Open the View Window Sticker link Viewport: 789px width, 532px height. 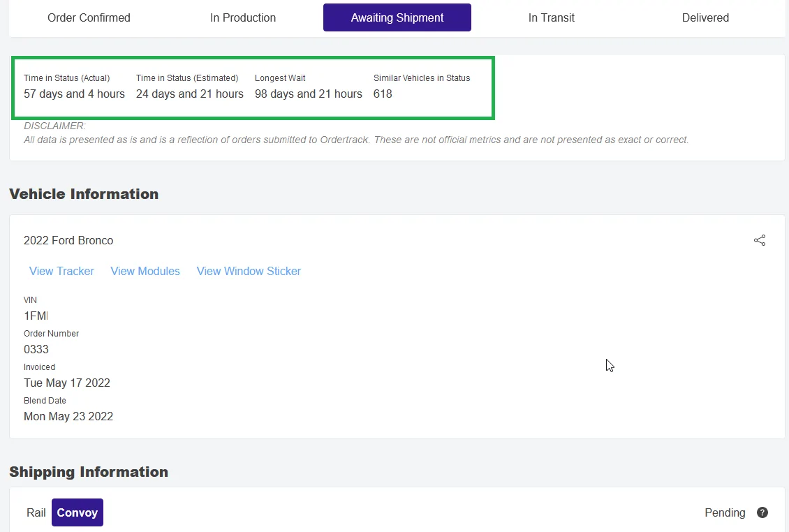pyautogui.click(x=249, y=272)
